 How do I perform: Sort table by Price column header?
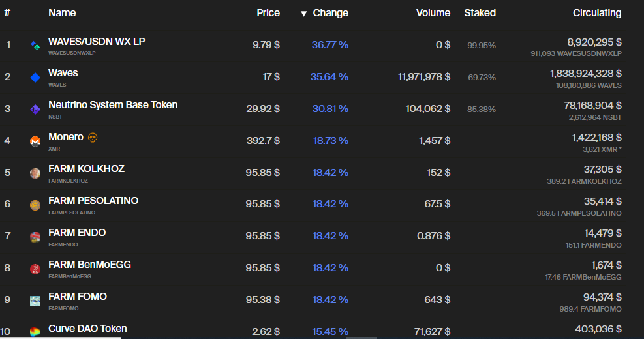coord(268,13)
